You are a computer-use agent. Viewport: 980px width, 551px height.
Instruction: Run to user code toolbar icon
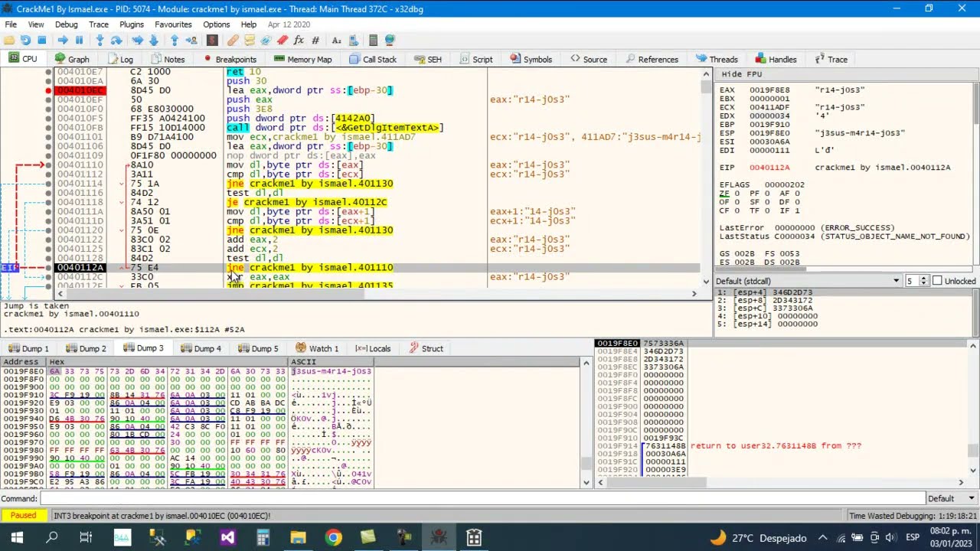(x=191, y=40)
